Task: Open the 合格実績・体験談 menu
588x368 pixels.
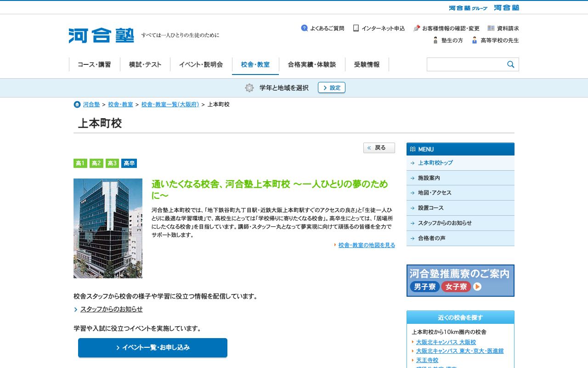Action: 312,64
